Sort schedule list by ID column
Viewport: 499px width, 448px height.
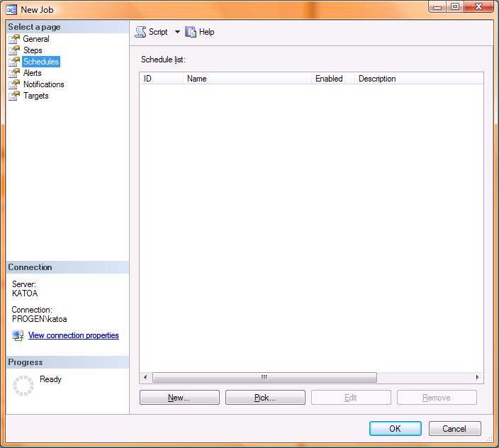pos(162,79)
